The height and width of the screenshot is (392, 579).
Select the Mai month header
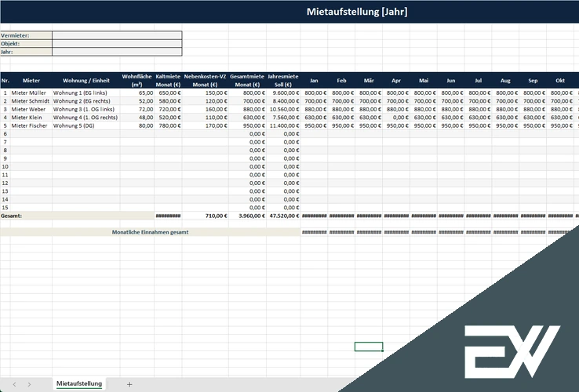[424, 81]
